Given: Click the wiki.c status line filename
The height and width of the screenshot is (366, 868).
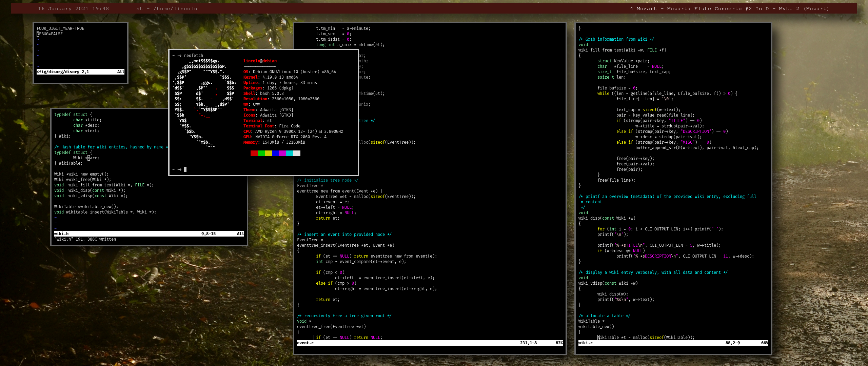Looking at the screenshot, I should pyautogui.click(x=586, y=343).
